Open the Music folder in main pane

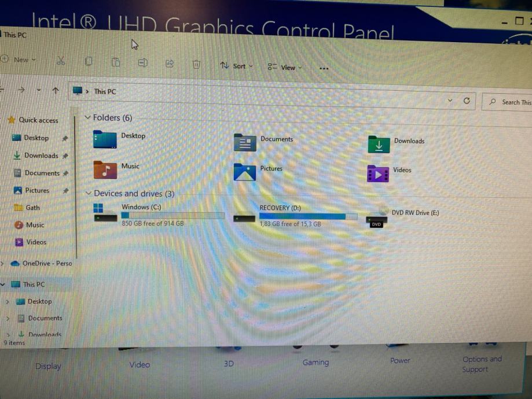click(116, 169)
